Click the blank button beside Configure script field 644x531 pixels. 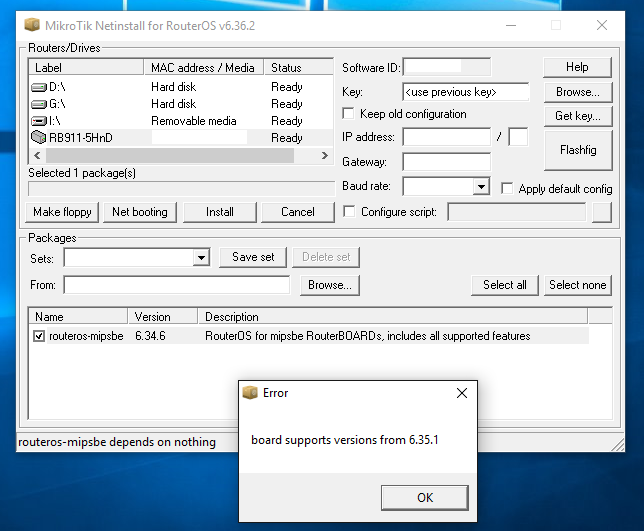click(x=602, y=212)
